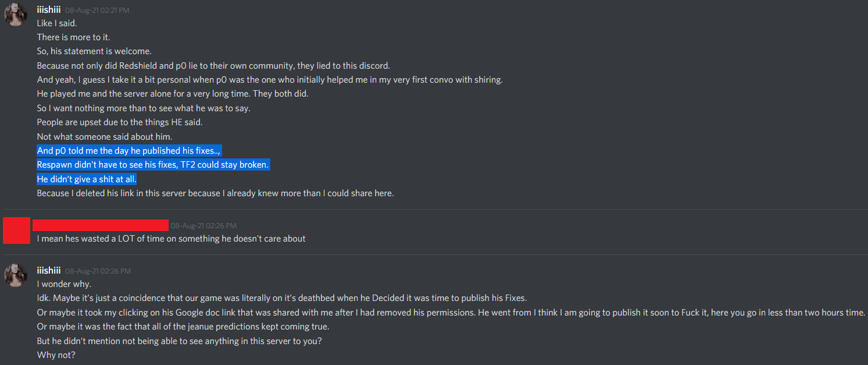868x365 pixels.
Task: Click highlighted text "He didn't give a shit at all."
Action: coord(87,179)
